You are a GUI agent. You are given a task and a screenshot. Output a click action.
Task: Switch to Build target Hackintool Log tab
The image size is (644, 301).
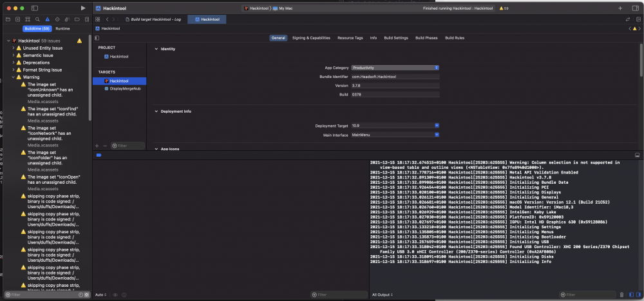pos(153,19)
